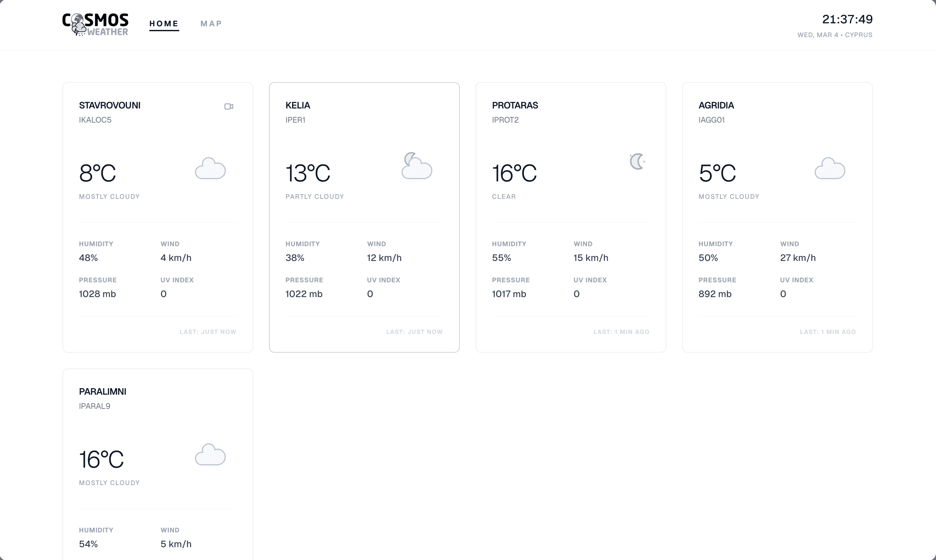
Task: Select the HOME tab
Action: (x=164, y=23)
